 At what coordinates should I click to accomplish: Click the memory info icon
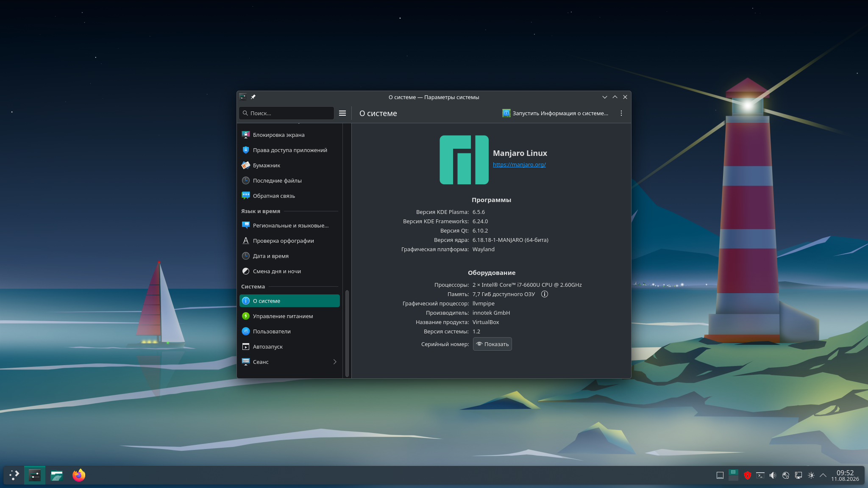coord(545,294)
